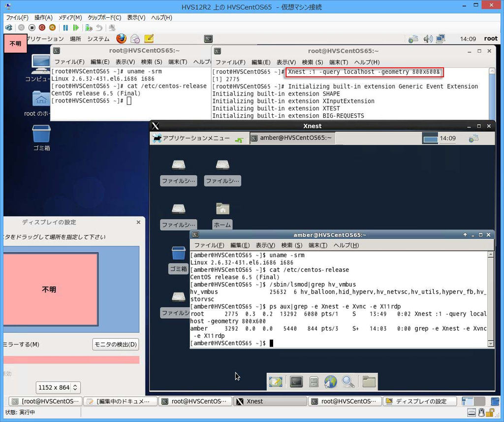Open the アプリケーションメニュー in Xnest
The image size is (504, 422).
click(191, 138)
